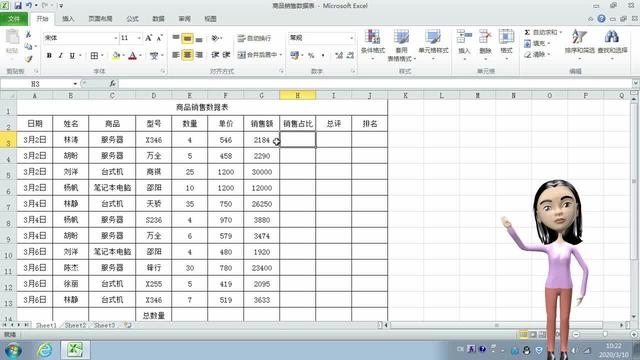Click AutoSum button in editing group

[542, 32]
